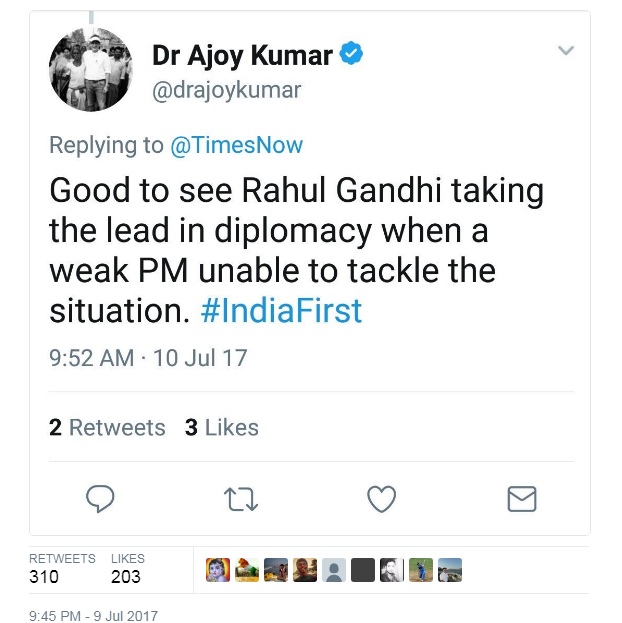View the 3 Likes list
Image resolution: width=622 pixels, height=623 pixels.
point(221,427)
